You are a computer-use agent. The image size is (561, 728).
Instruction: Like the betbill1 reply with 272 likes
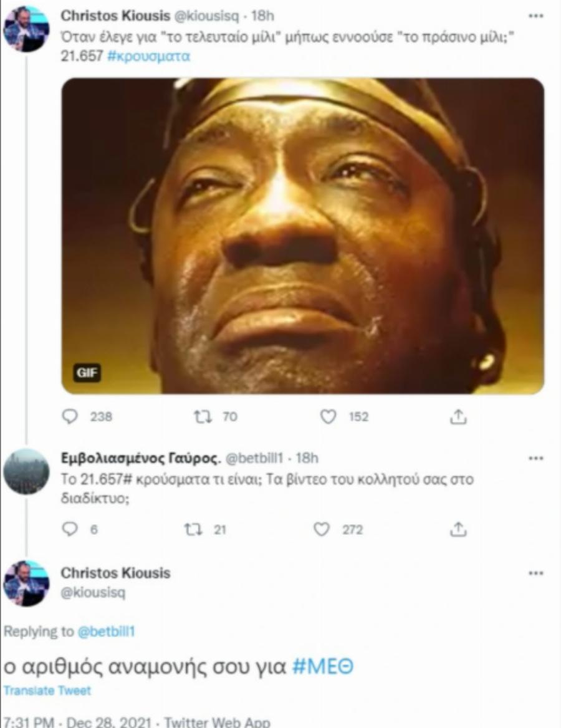tap(321, 529)
